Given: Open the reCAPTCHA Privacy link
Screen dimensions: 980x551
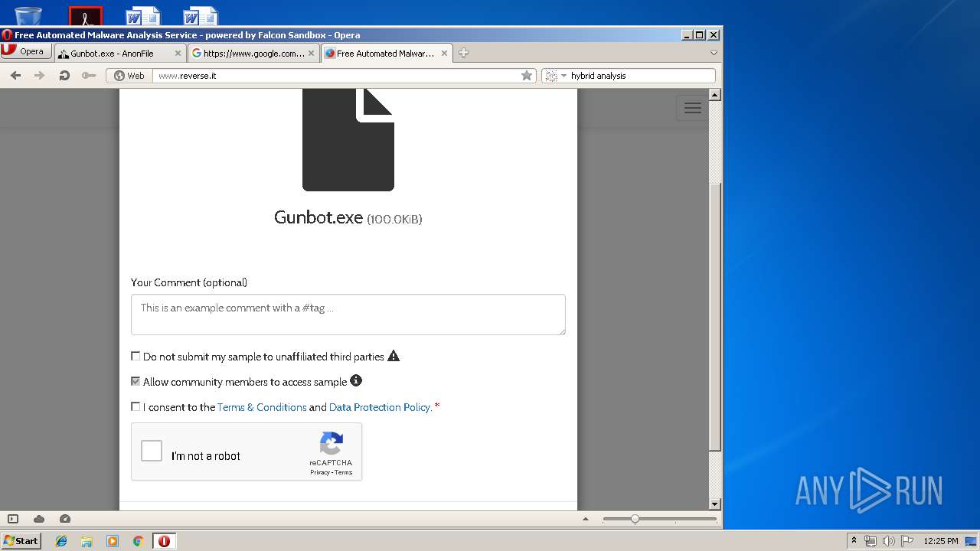Looking at the screenshot, I should tap(319, 472).
